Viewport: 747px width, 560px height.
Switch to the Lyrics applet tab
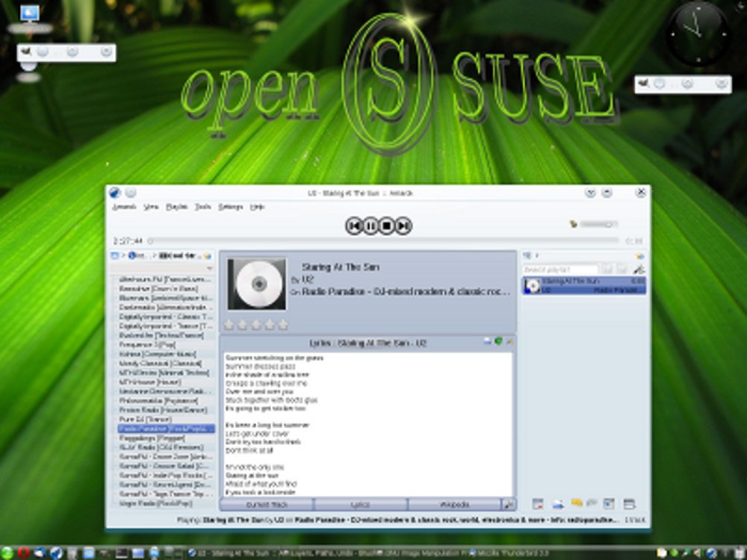tap(361, 504)
